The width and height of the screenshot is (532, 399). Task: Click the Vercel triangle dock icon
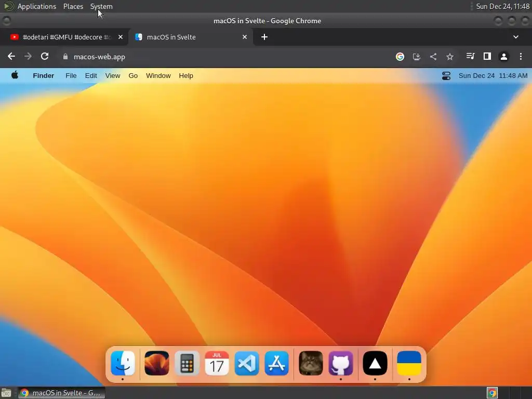click(375, 363)
